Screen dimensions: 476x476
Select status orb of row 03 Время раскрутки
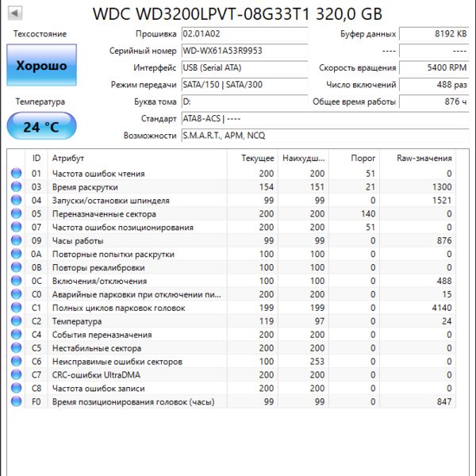tap(17, 186)
